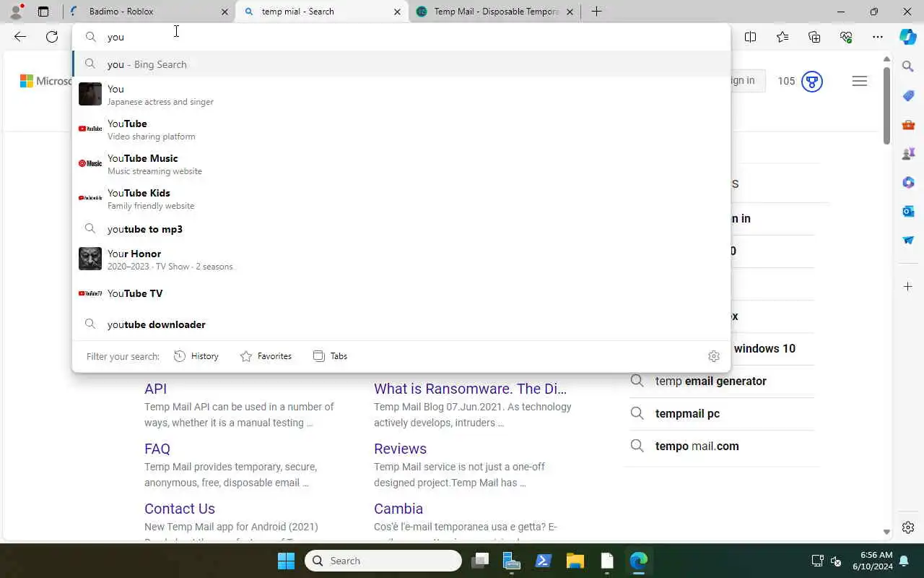Viewport: 924px width, 578px height.
Task: Click the browser Back arrow
Action: [x=20, y=37]
